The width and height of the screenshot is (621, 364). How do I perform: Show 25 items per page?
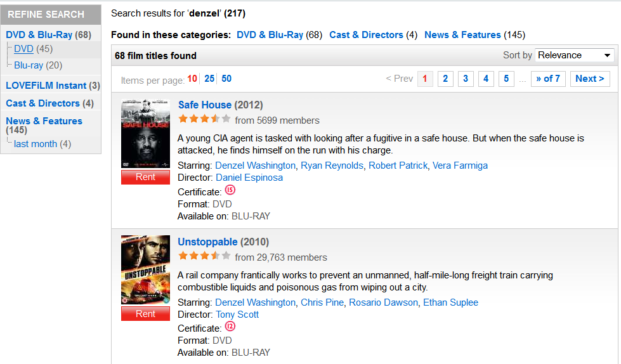point(209,79)
